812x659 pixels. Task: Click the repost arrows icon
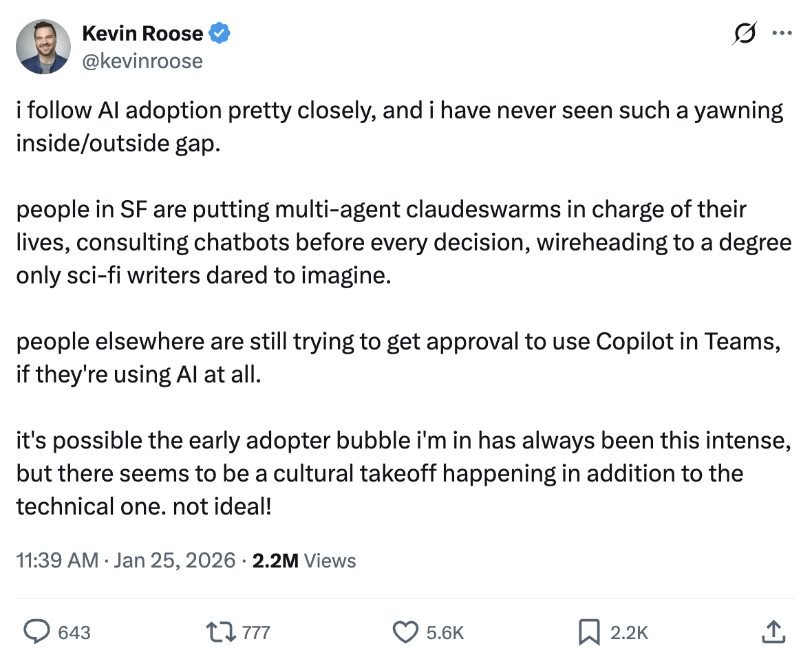click(222, 631)
